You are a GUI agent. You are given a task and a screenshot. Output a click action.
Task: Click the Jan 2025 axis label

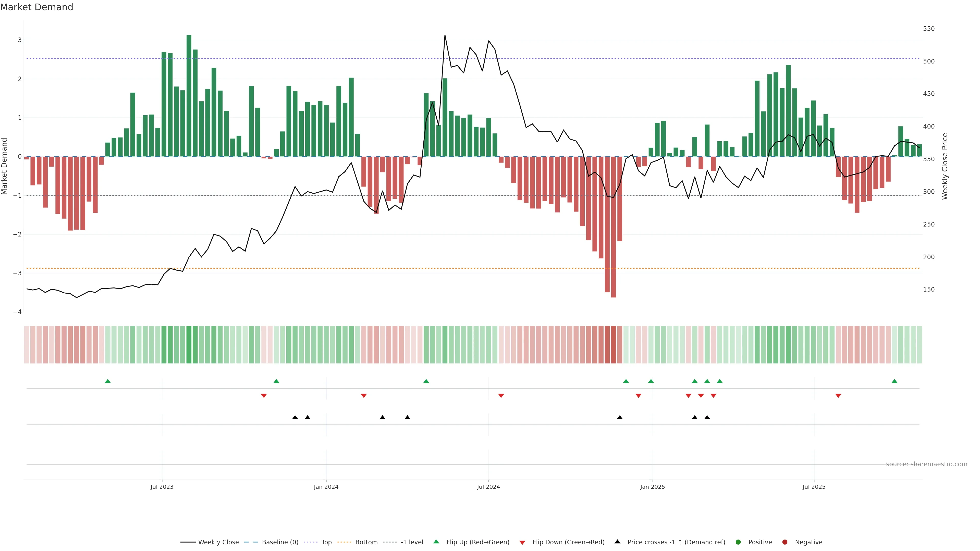(x=653, y=487)
